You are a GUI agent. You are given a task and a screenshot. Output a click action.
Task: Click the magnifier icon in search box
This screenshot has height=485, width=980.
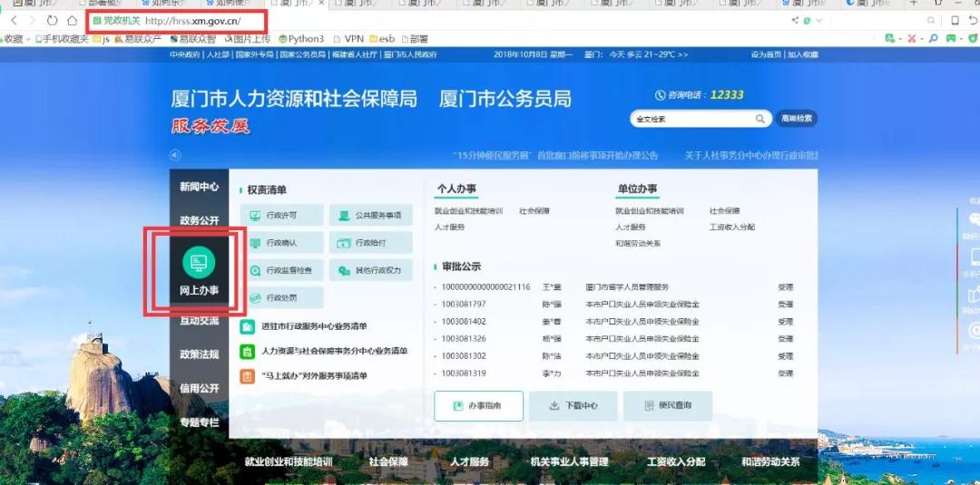[760, 119]
